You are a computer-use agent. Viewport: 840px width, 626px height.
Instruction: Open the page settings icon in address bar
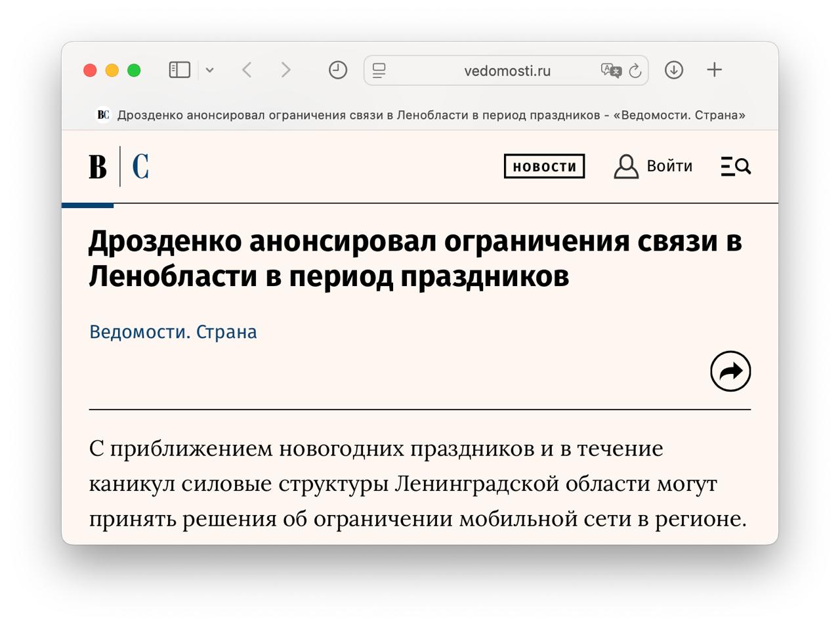(379, 70)
